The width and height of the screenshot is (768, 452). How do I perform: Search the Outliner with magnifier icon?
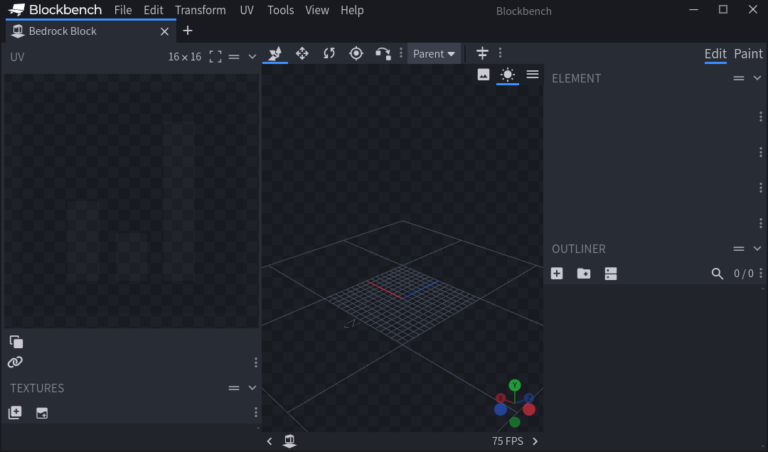[717, 274]
